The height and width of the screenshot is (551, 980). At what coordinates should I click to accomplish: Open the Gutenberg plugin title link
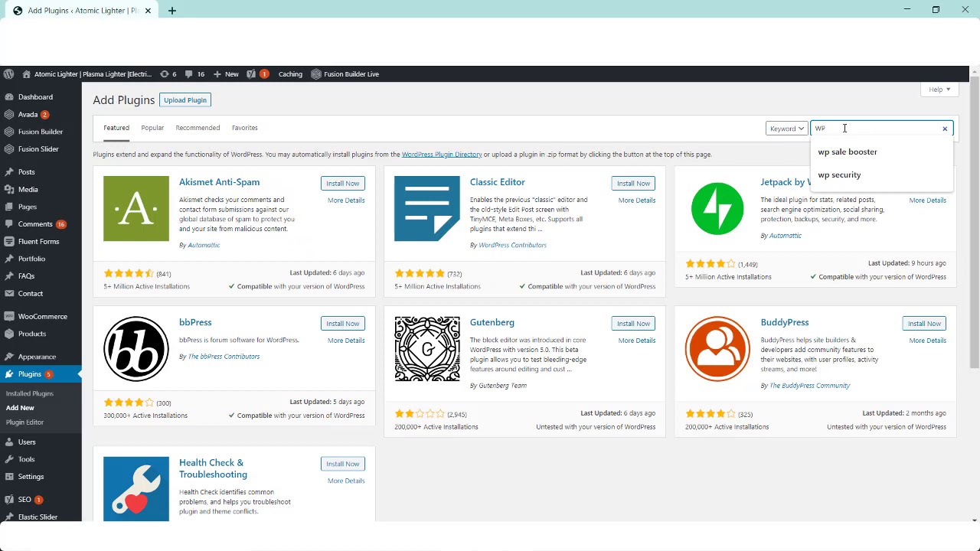click(492, 323)
